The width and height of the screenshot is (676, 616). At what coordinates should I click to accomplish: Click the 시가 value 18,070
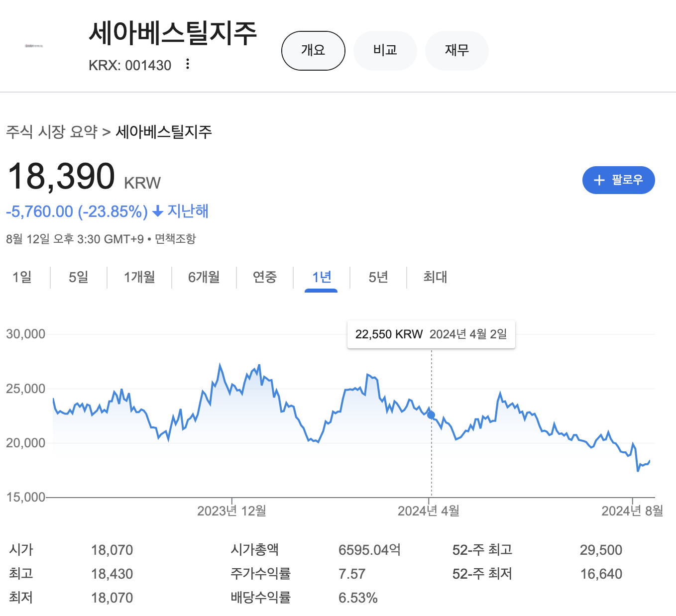coord(112,550)
